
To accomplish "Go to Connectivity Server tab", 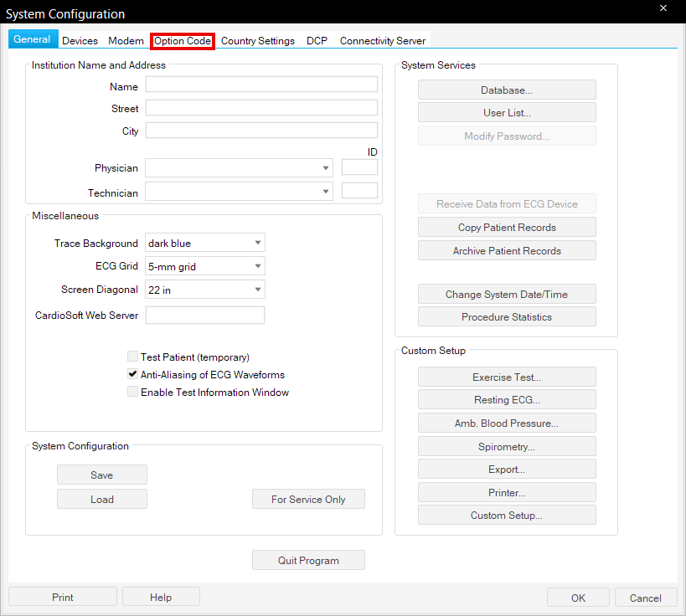I will click(x=383, y=41).
